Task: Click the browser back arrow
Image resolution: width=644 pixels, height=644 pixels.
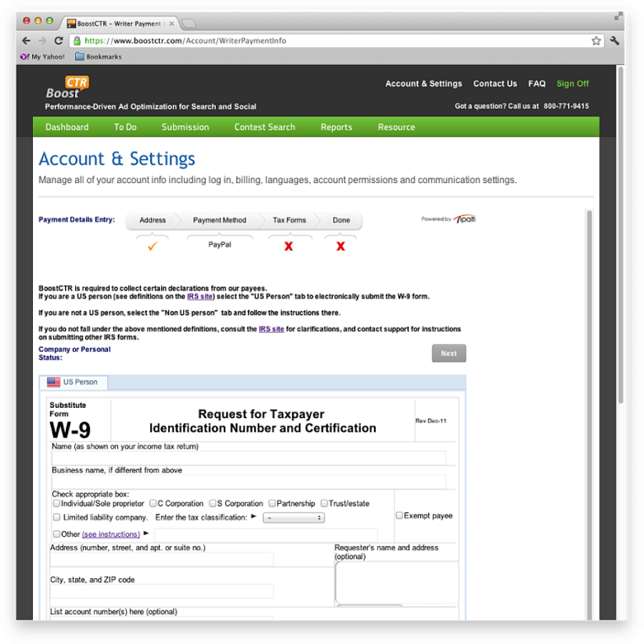Action: (x=26, y=41)
